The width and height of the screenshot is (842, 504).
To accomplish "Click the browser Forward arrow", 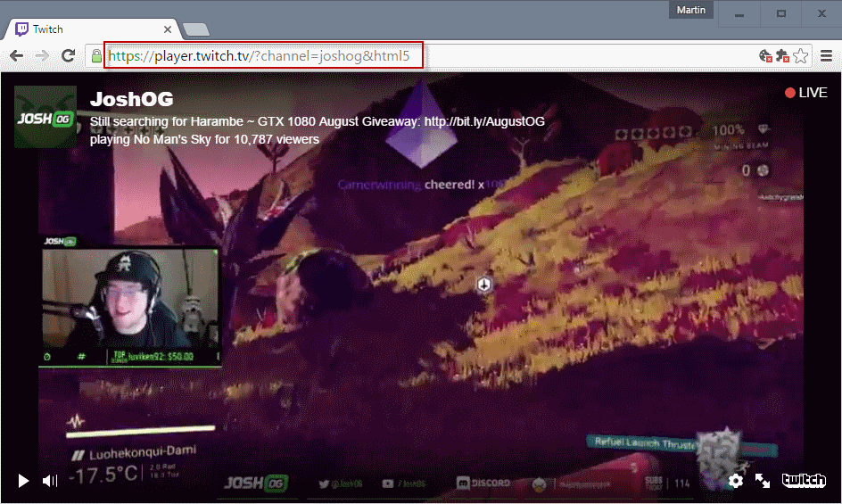I will (x=42, y=56).
